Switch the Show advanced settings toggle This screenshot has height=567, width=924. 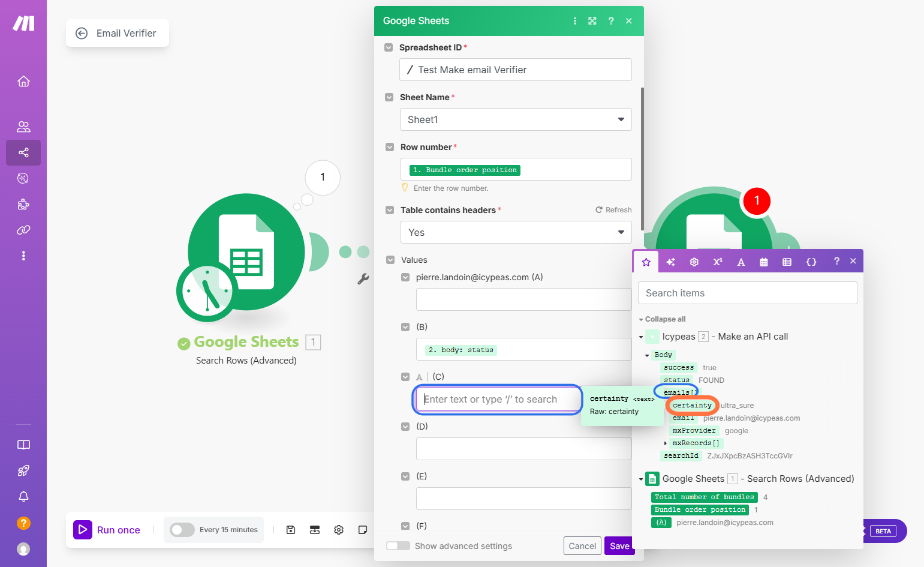coord(398,546)
